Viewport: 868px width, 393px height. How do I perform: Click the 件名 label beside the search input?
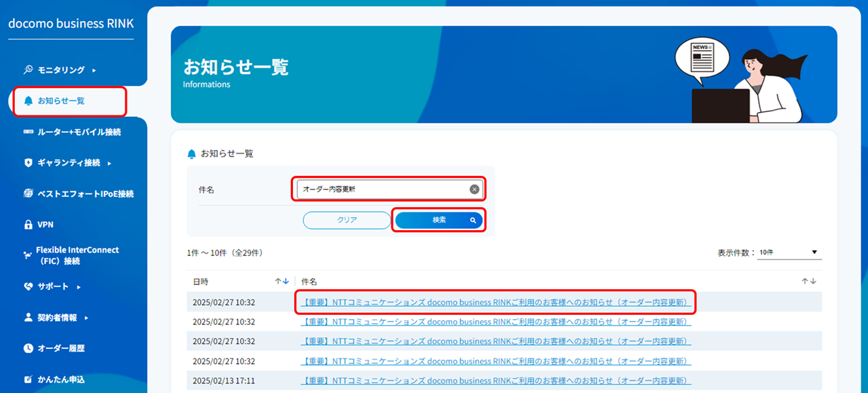pyautogui.click(x=206, y=189)
